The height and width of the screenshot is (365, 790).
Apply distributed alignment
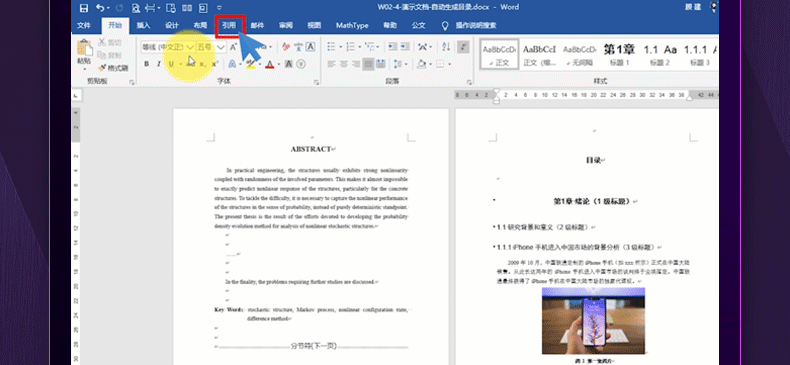click(381, 64)
